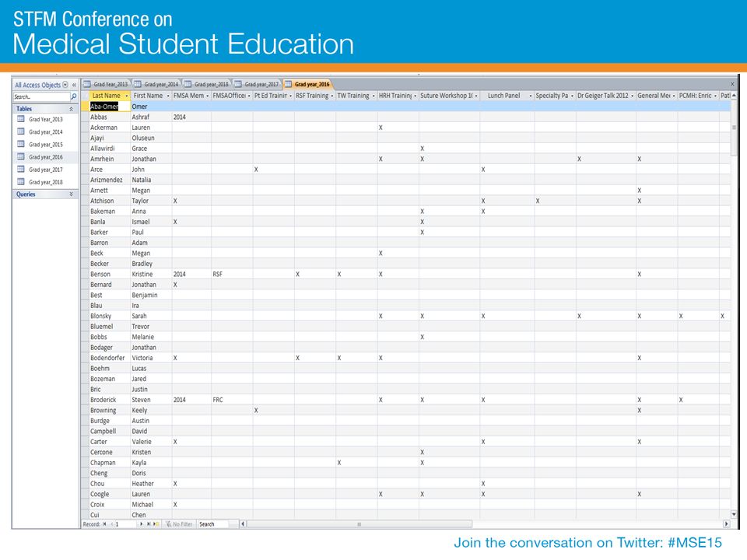Viewport: 747px width, 560px height.
Task: Switch to Grad Year_2013 document tab
Action: pos(107,84)
